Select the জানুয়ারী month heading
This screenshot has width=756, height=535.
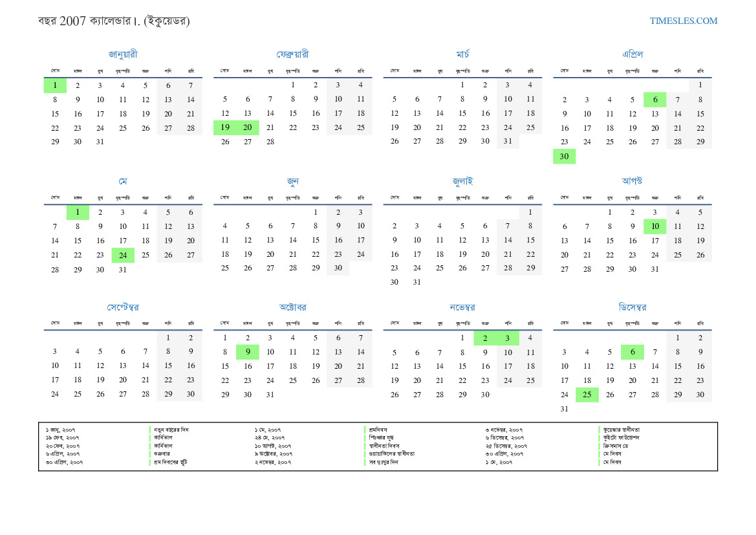click(x=123, y=54)
